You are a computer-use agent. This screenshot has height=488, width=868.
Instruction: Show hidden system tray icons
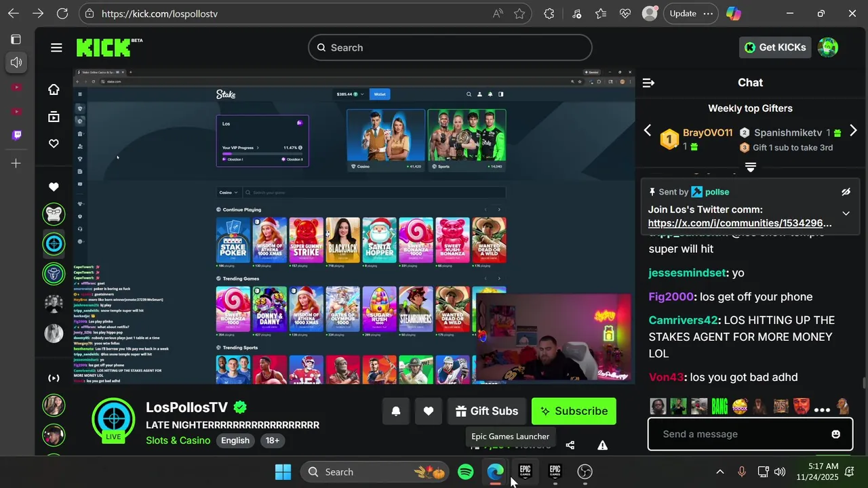pos(719,472)
